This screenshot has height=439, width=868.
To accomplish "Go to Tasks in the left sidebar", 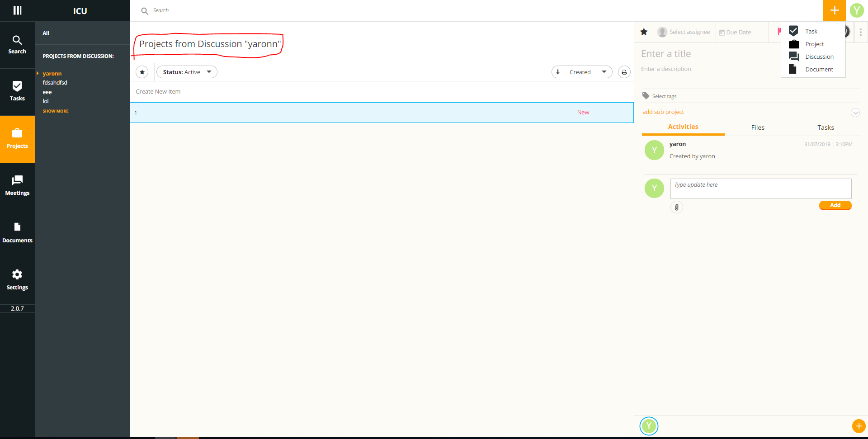I will 17,92.
